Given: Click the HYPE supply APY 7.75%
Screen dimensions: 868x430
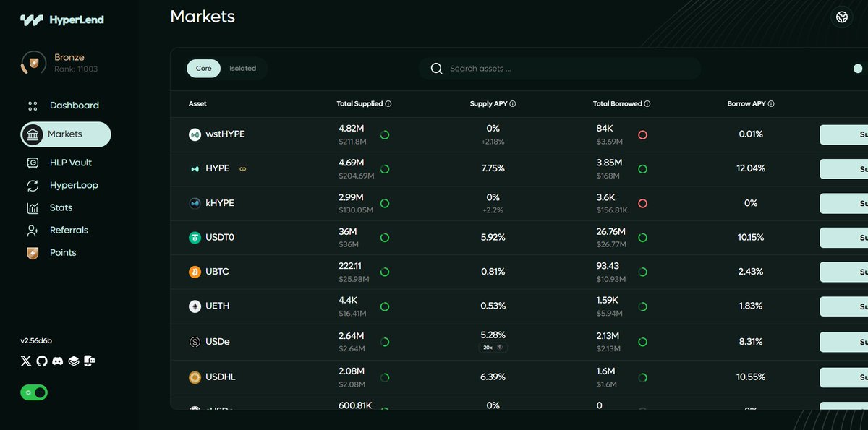Looking at the screenshot, I should 493,168.
